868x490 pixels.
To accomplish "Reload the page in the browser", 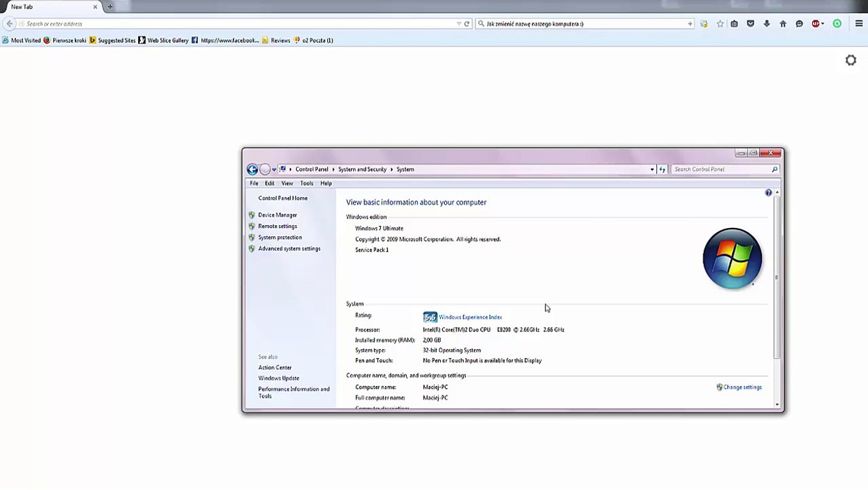I will tap(467, 24).
